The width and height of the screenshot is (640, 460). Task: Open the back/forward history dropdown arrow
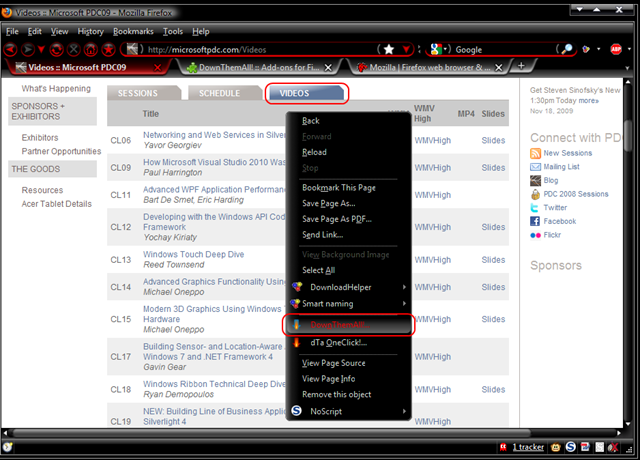(41, 50)
